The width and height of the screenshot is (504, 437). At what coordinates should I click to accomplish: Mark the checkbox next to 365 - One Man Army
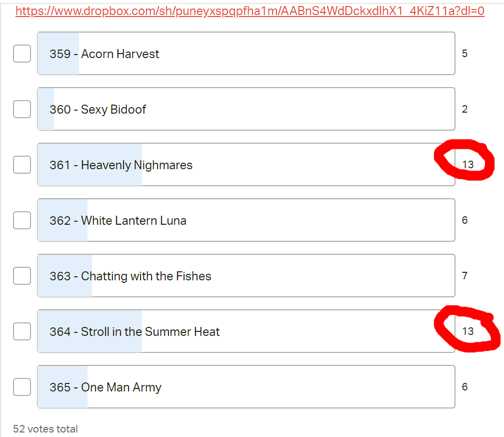click(x=22, y=387)
